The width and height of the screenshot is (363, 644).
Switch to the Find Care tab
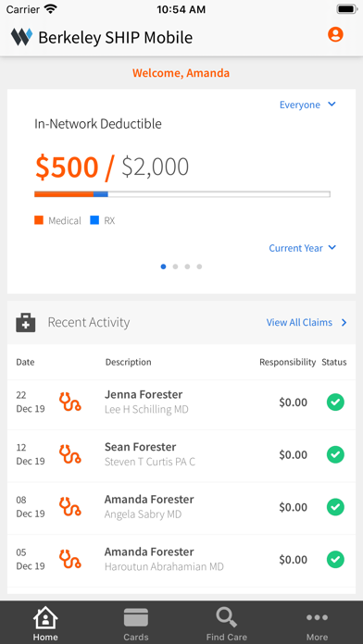coord(227,623)
